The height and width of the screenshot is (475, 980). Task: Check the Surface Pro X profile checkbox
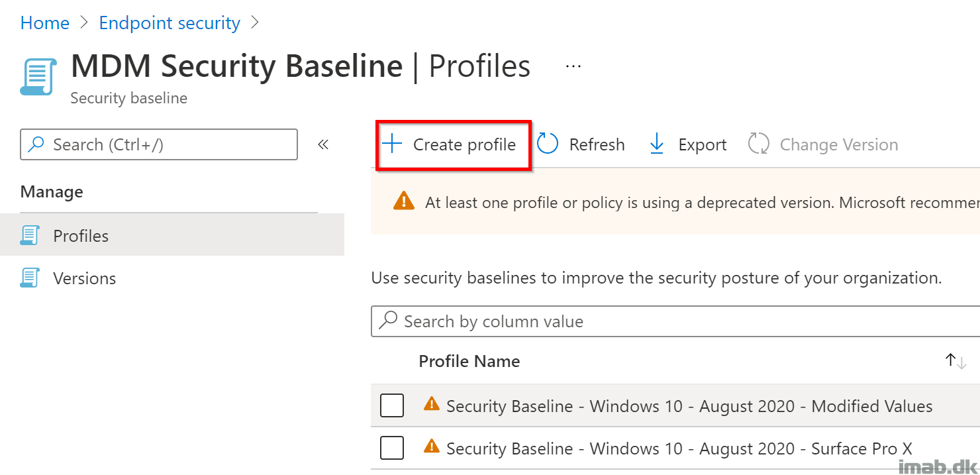tap(392, 448)
